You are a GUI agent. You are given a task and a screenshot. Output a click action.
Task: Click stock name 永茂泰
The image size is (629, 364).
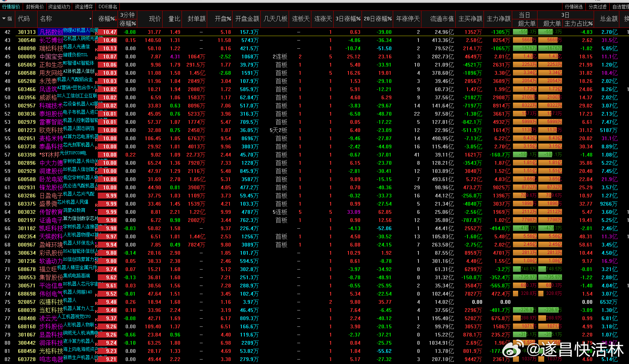coord(48,81)
